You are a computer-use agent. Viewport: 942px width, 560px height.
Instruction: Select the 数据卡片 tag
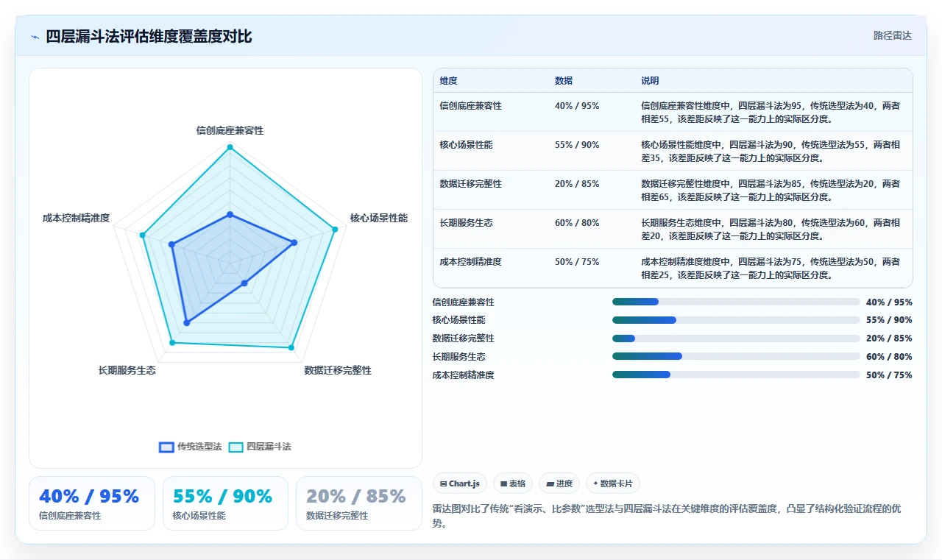click(x=613, y=483)
